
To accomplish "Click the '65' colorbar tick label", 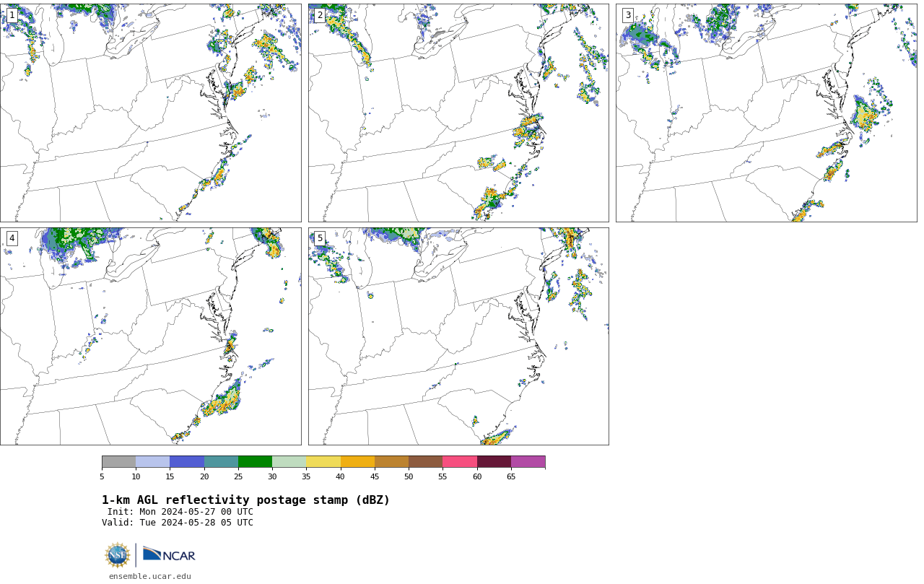I will [511, 476].
